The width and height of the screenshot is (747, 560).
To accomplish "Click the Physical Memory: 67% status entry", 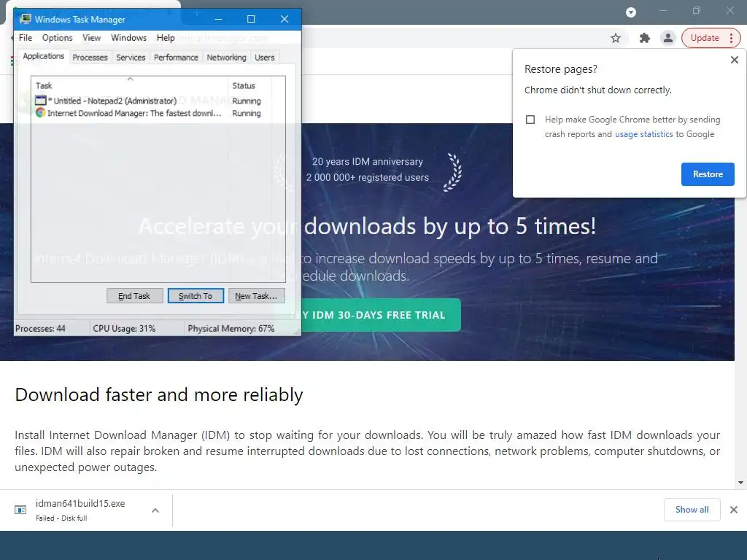I will pyautogui.click(x=231, y=329).
